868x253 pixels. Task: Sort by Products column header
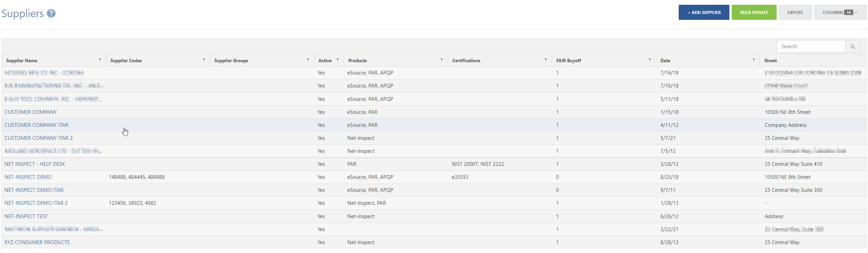coord(357,61)
